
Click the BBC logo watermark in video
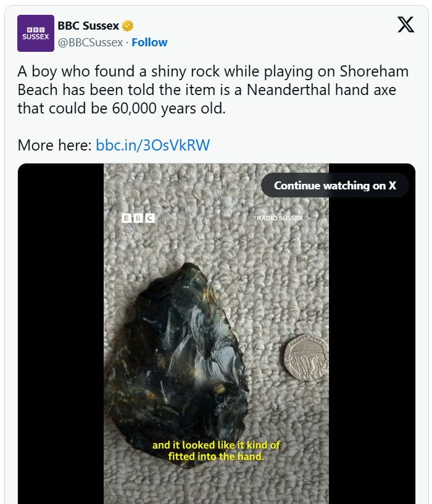coord(138,218)
